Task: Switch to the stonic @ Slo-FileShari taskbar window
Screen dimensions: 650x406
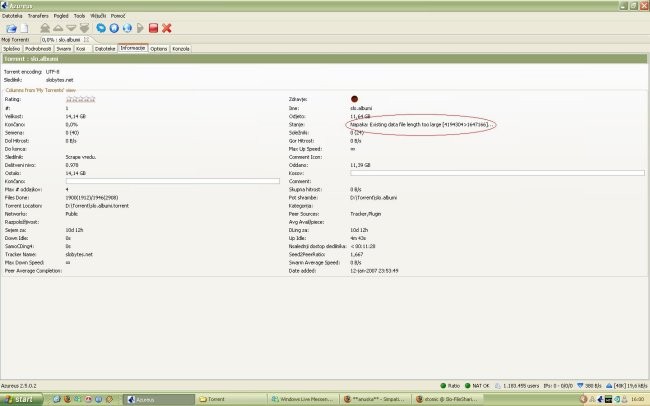Action: pyautogui.click(x=448, y=399)
